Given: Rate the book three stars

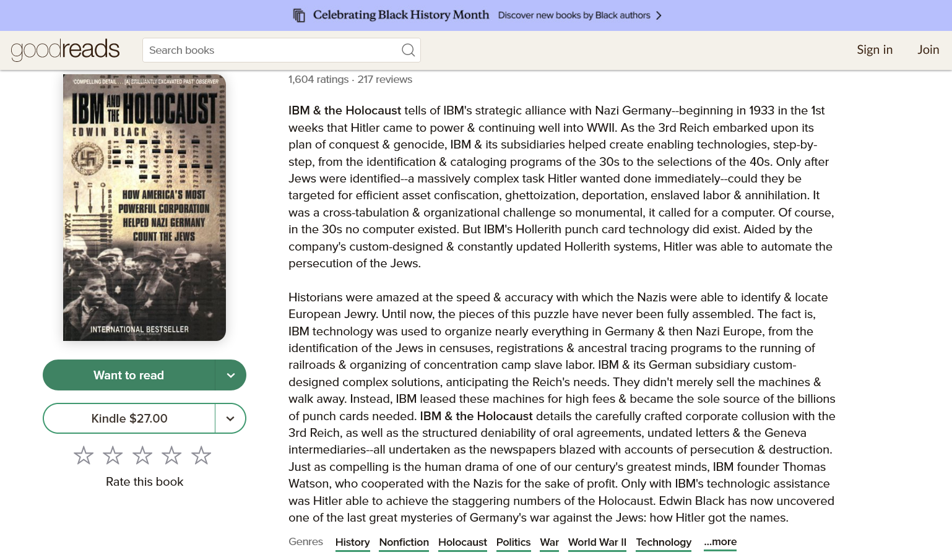Looking at the screenshot, I should point(142,455).
